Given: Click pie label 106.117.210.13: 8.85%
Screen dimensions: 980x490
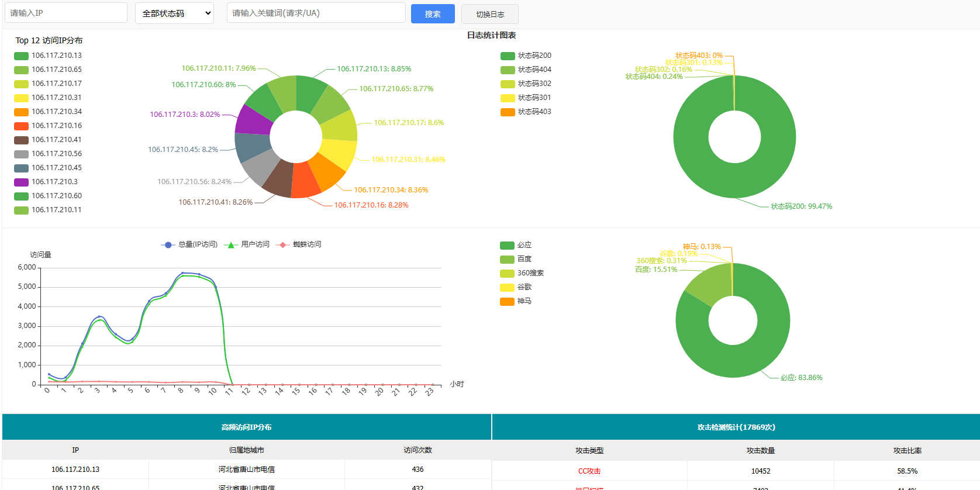Looking at the screenshot, I should 374,69.
